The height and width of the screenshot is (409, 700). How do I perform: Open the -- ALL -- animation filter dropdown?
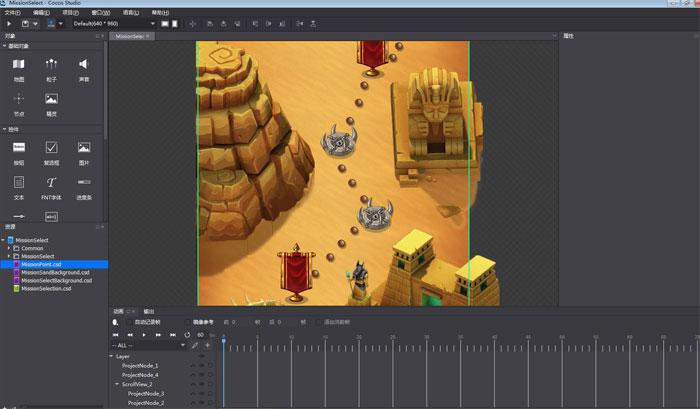click(x=149, y=345)
